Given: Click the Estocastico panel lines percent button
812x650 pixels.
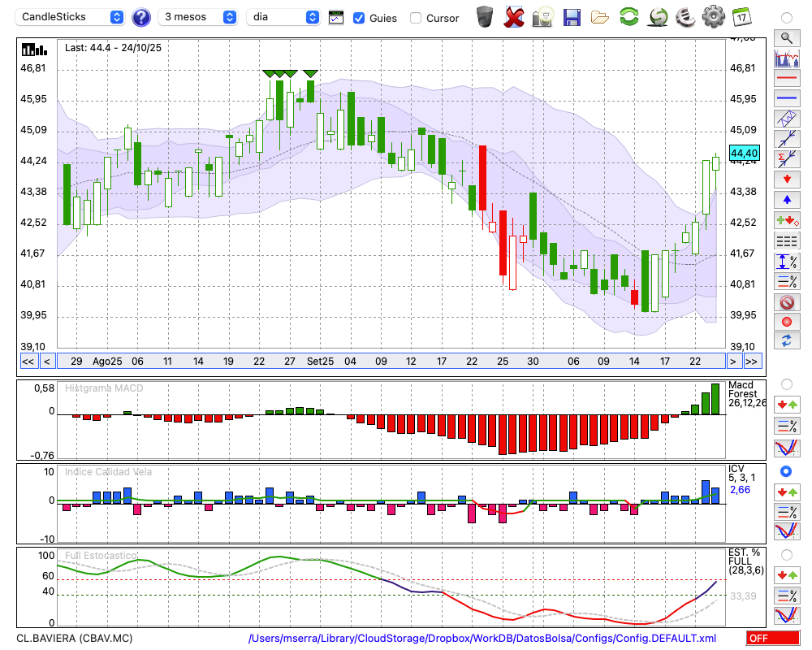Looking at the screenshot, I should (787, 596).
